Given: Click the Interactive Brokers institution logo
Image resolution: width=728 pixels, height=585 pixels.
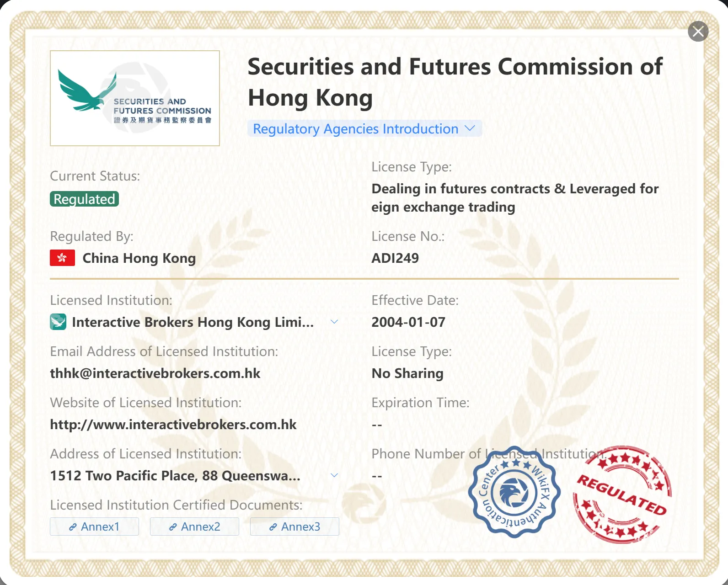Looking at the screenshot, I should (58, 322).
